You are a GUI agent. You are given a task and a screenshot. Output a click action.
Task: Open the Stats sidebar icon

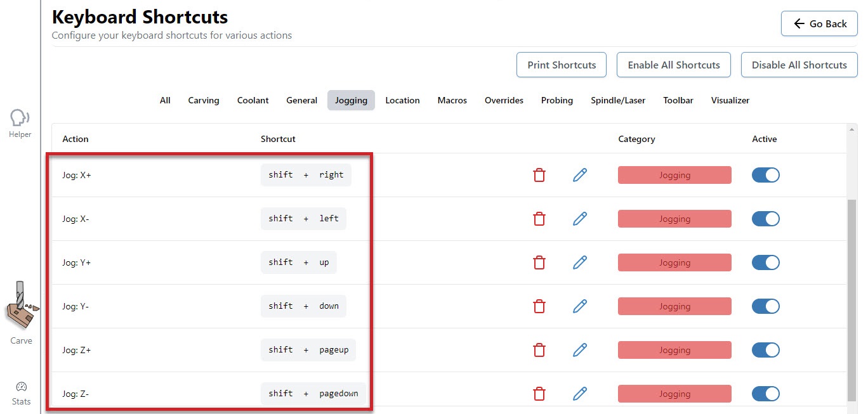click(x=21, y=393)
